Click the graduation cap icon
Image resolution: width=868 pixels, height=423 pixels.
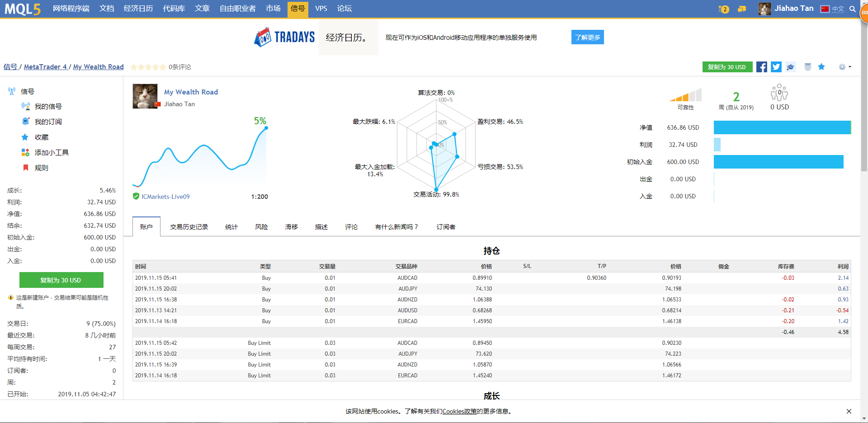(791, 67)
